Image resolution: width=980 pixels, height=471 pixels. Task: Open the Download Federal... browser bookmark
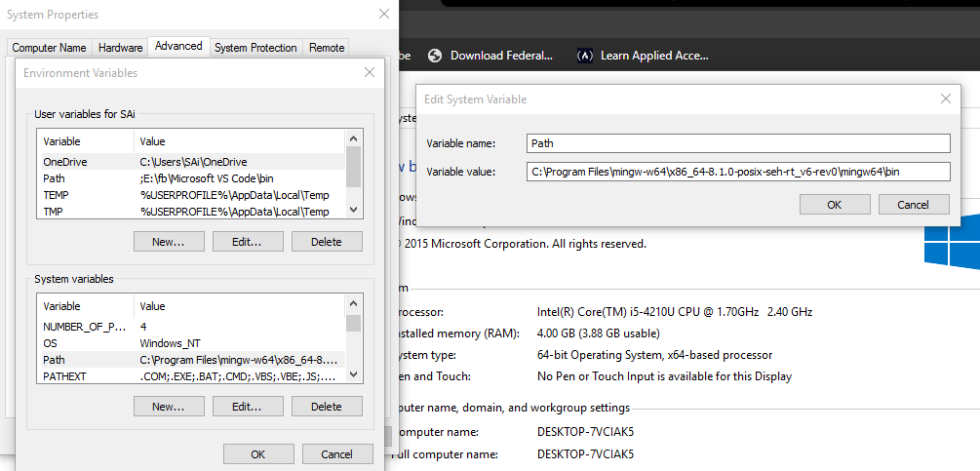tap(490, 56)
